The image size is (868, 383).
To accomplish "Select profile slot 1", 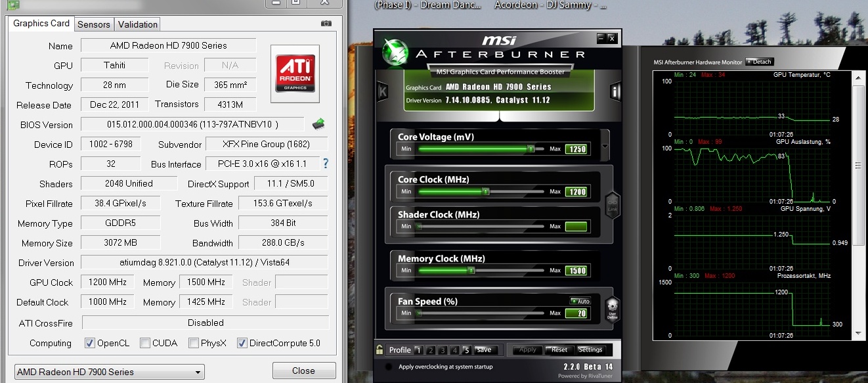I will (x=418, y=350).
